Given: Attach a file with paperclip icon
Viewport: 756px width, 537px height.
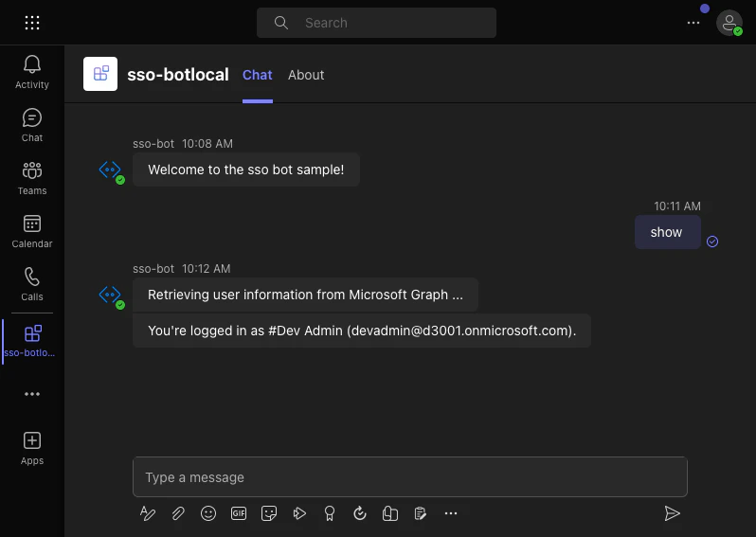Looking at the screenshot, I should click(x=178, y=513).
